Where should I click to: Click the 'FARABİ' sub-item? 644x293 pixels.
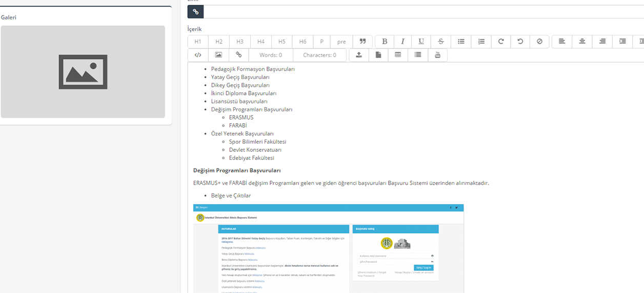click(x=238, y=126)
